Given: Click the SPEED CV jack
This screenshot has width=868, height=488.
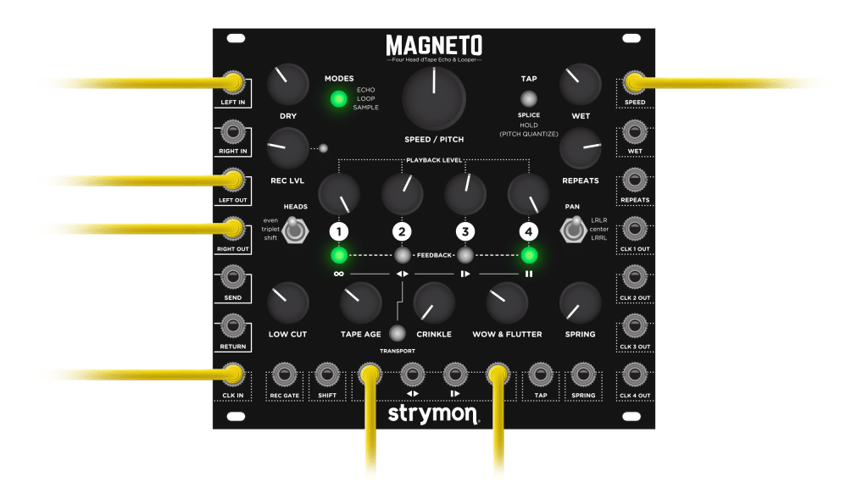Looking at the screenshot, I should coord(634,83).
